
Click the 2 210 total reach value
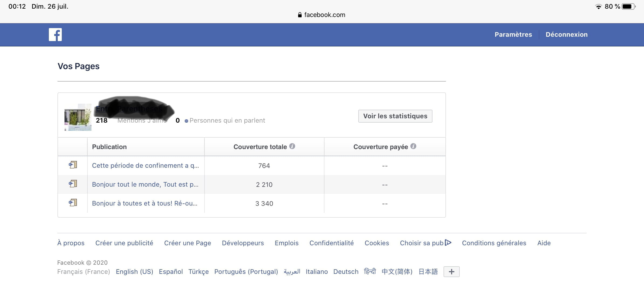click(264, 184)
